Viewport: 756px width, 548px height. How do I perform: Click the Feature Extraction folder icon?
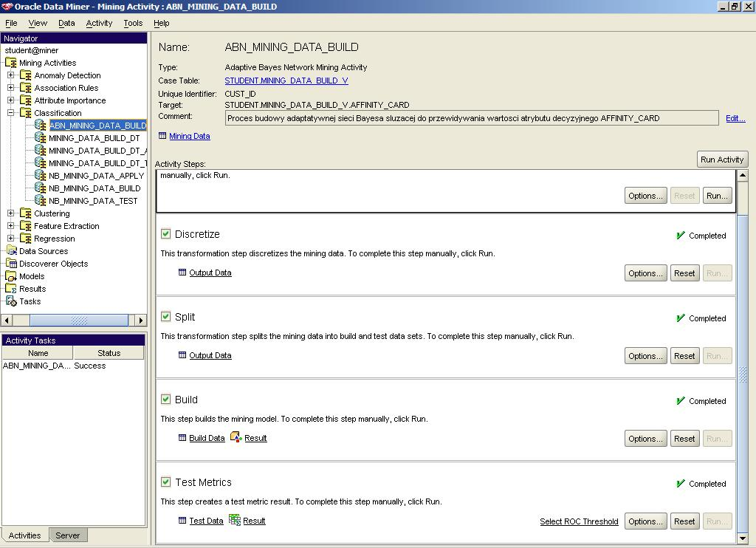click(x=26, y=226)
